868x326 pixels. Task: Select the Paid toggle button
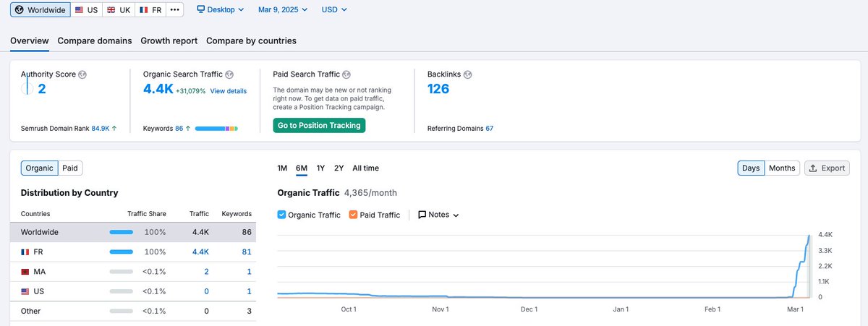70,168
